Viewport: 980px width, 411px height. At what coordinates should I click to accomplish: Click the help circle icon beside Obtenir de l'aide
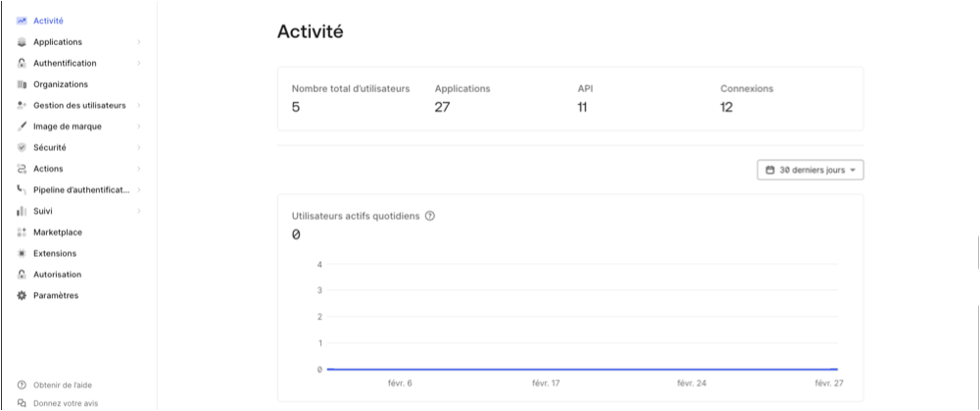(22, 385)
